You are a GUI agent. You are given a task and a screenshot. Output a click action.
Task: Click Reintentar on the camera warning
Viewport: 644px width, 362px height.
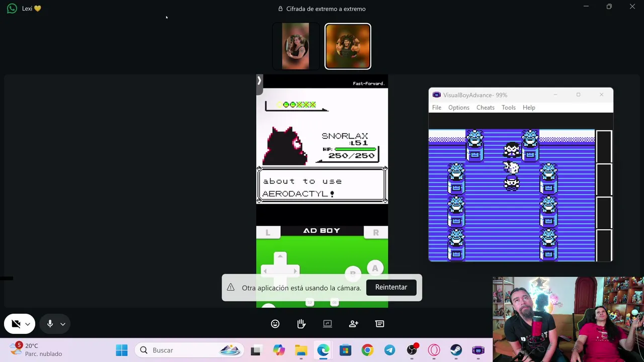tap(391, 287)
